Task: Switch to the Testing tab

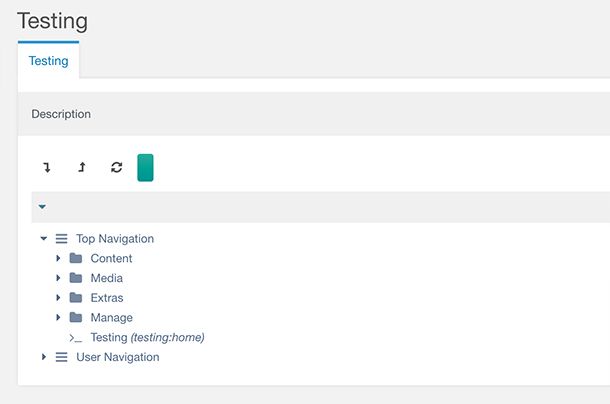Action: (48, 61)
